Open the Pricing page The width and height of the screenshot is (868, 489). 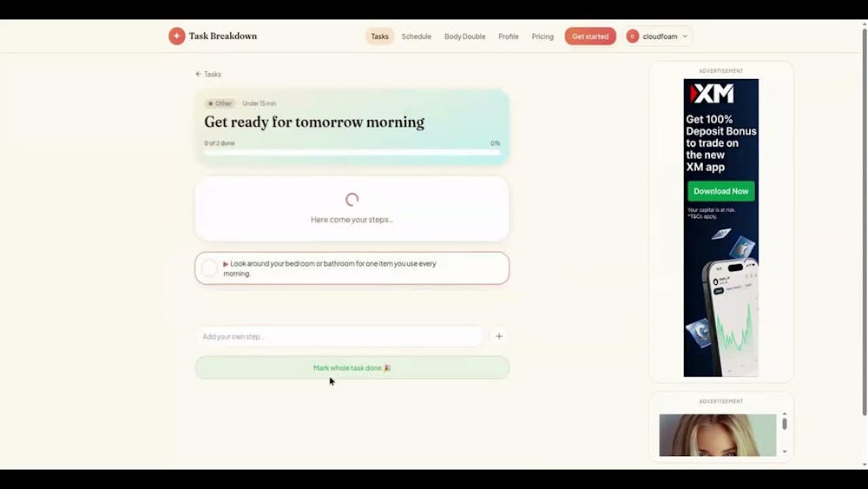pos(542,36)
